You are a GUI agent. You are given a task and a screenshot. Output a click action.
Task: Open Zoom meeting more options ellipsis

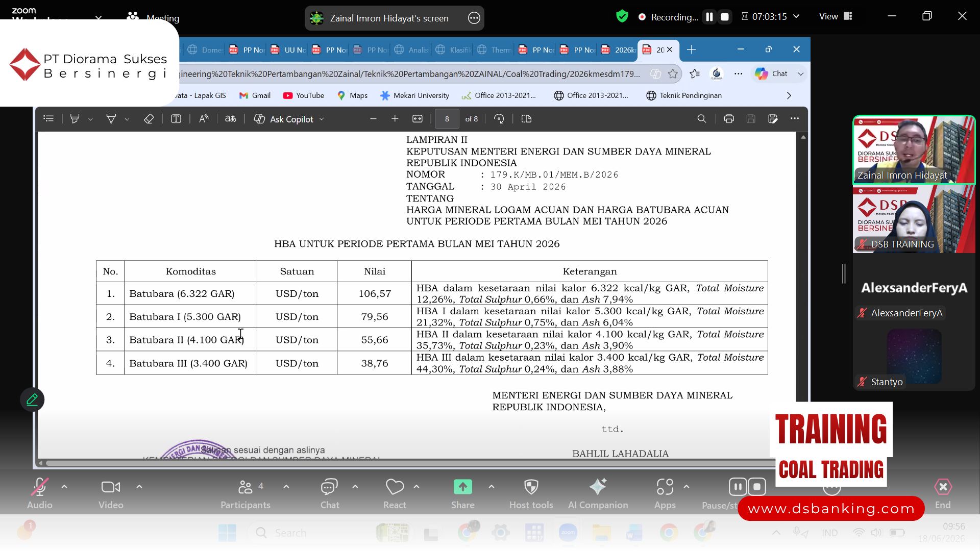[x=474, y=18]
